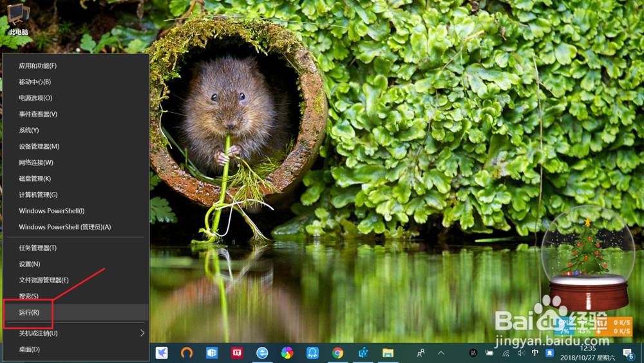The image size is (644, 363).
Task: Launch 磁盘管理(K)
Action: click(76, 179)
